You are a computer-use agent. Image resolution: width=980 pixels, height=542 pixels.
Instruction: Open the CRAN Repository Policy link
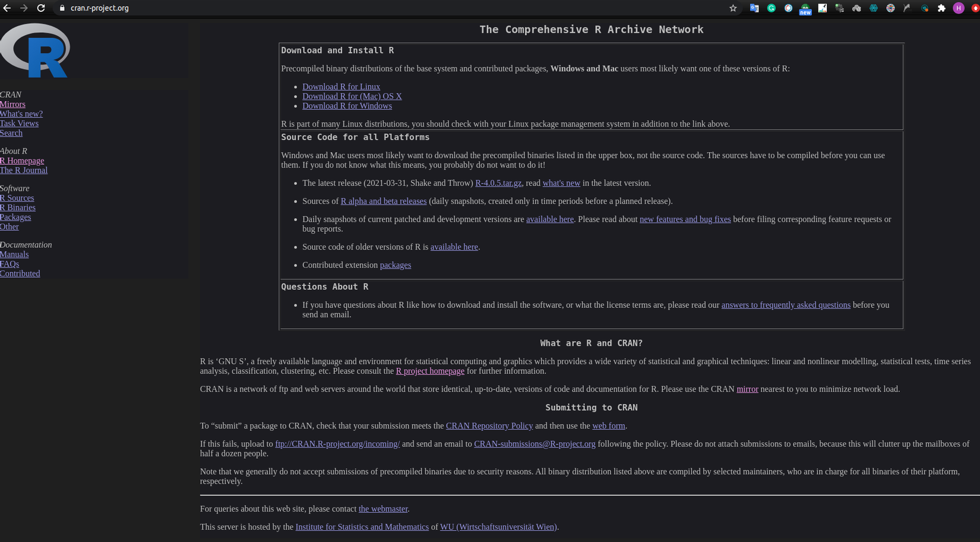pyautogui.click(x=489, y=426)
